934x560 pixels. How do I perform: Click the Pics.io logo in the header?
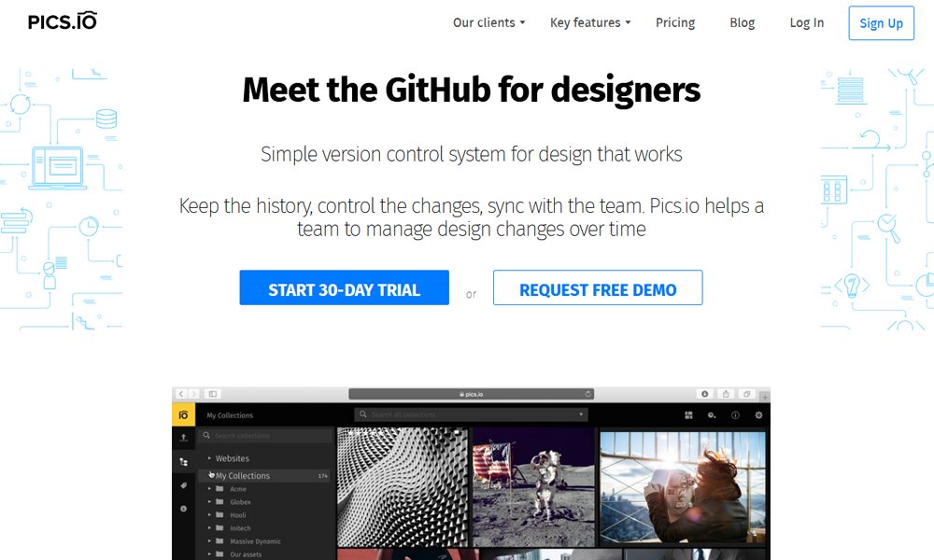click(x=62, y=21)
